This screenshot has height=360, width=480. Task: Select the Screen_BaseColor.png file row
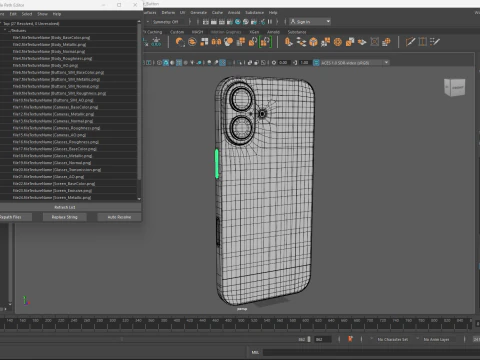tap(68, 184)
